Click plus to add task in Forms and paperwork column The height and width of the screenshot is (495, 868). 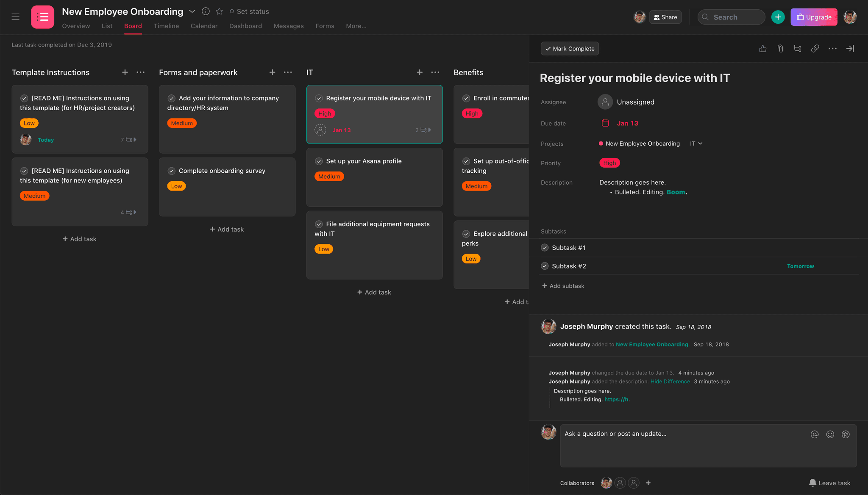pos(273,72)
